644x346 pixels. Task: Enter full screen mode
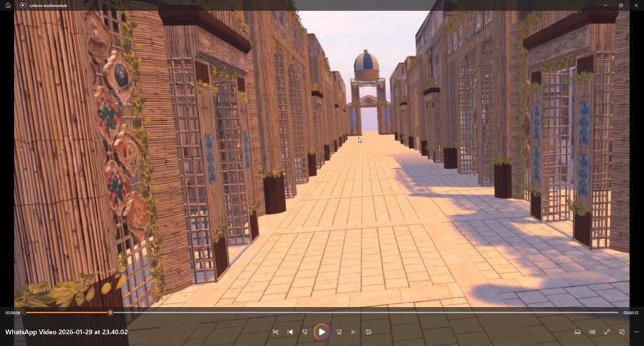pos(607,332)
